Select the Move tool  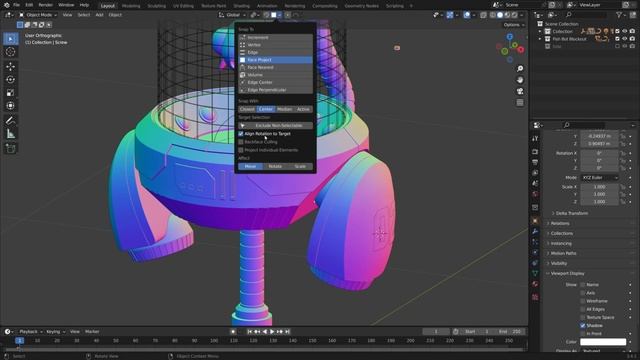click(x=11, y=67)
